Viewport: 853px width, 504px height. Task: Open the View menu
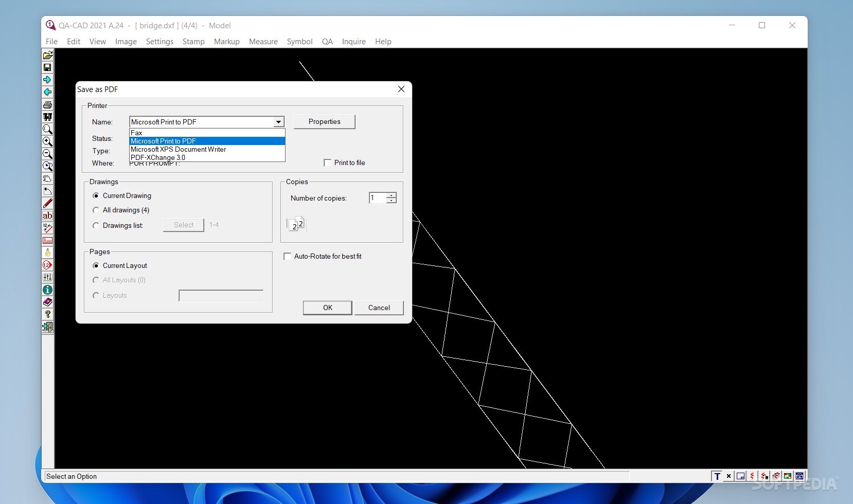[98, 42]
